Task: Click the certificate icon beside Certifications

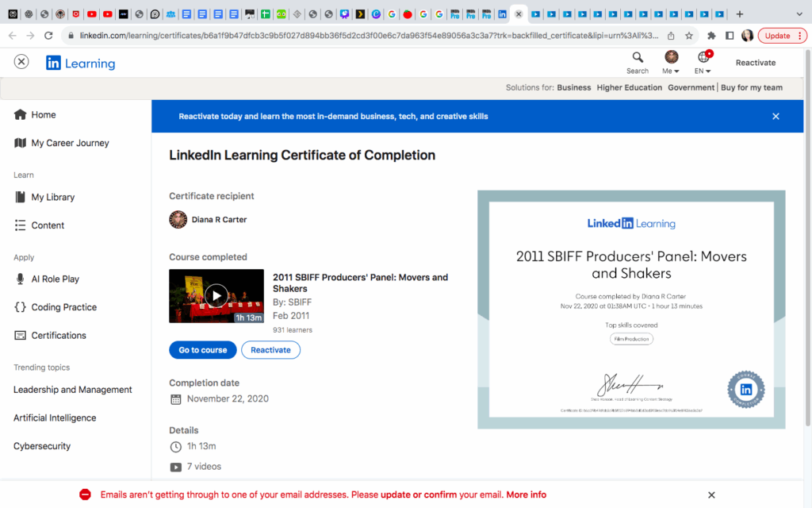Action: point(20,336)
